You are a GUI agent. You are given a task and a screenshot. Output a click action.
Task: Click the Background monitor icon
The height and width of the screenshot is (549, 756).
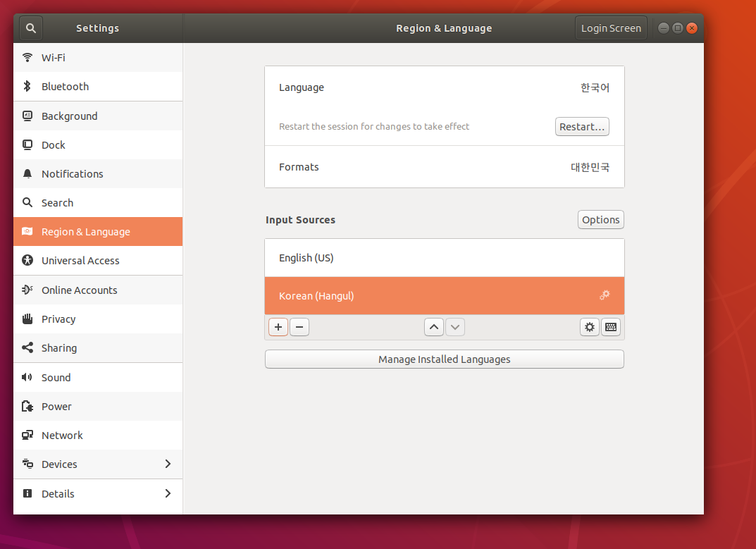pyautogui.click(x=27, y=116)
